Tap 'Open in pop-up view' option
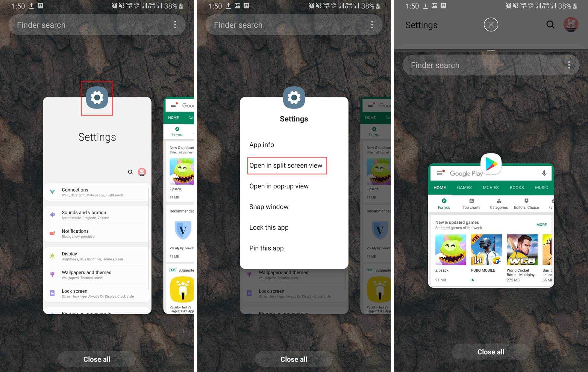The image size is (588, 372). pyautogui.click(x=279, y=186)
